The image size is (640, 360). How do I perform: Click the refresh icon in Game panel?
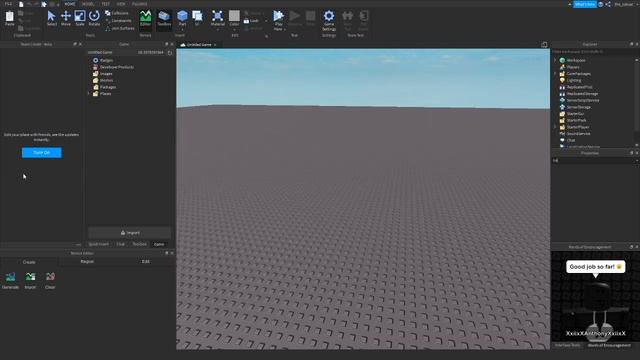tap(170, 52)
